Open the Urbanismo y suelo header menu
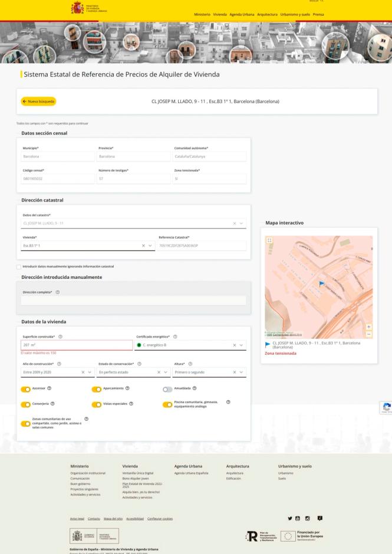This screenshot has height=554, width=392. pyautogui.click(x=295, y=15)
